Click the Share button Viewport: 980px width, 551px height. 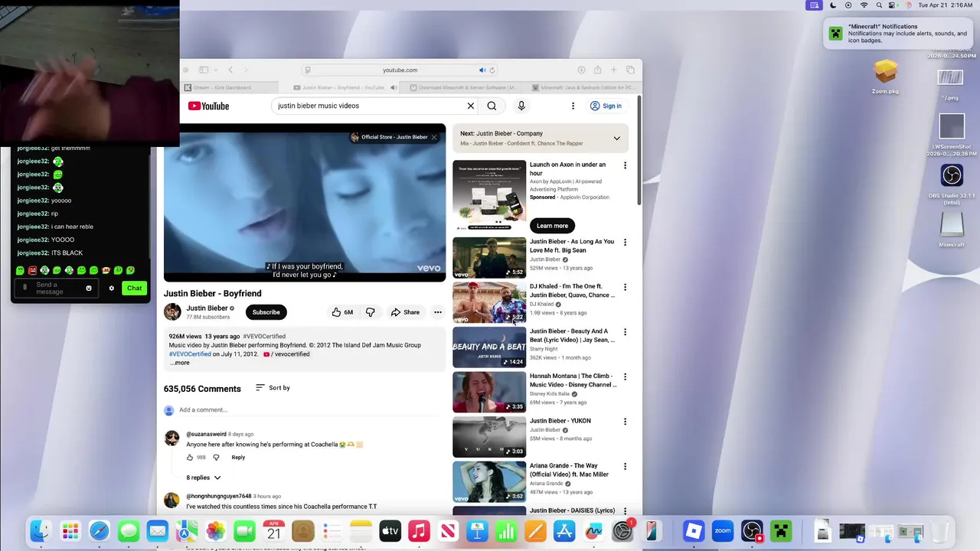tap(405, 312)
